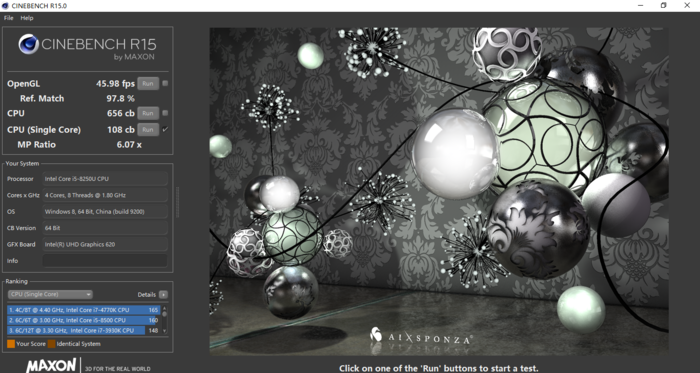Screen dimensions: 700x373
Task: Open the CPU (Single Core) ranking dropdown
Action: pos(50,294)
